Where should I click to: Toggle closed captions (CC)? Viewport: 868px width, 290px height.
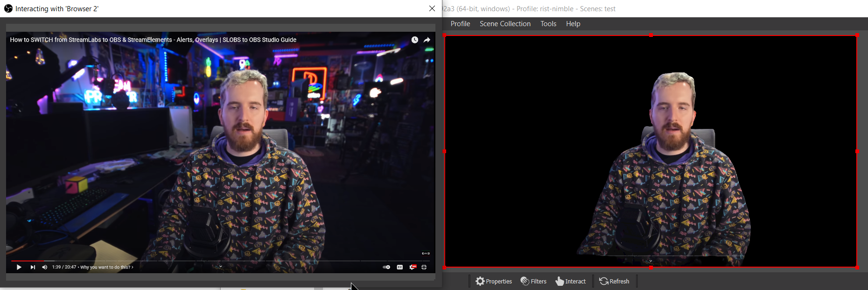click(400, 267)
